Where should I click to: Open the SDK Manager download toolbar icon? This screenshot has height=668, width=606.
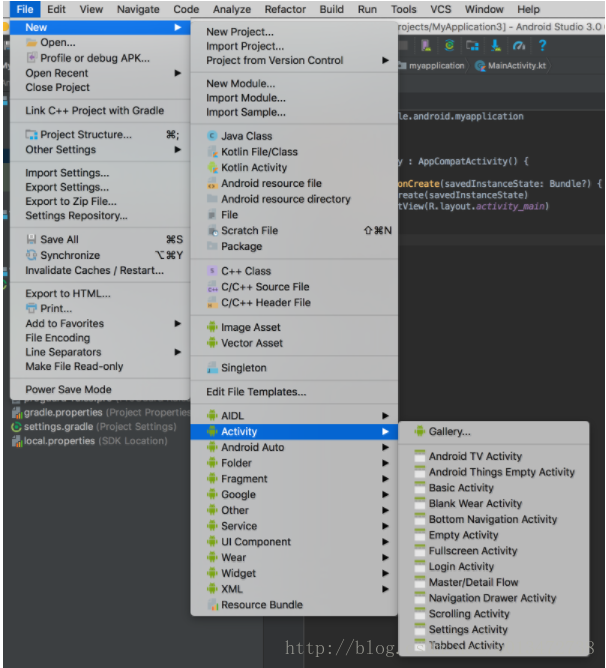tap(496, 45)
